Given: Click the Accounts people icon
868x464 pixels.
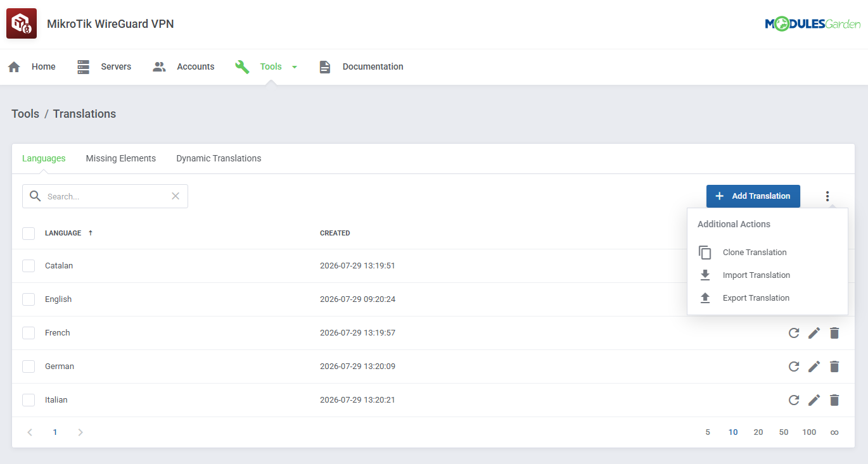Looking at the screenshot, I should [x=159, y=66].
